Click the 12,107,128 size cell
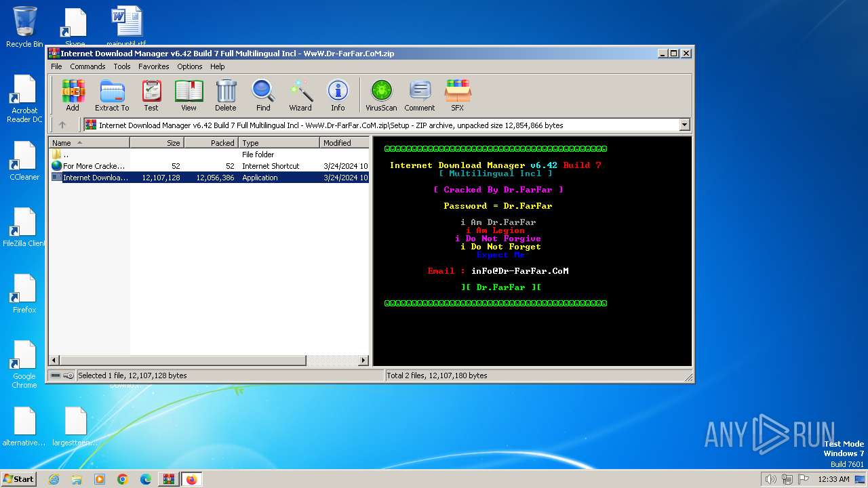This screenshot has height=488, width=868. [x=161, y=178]
